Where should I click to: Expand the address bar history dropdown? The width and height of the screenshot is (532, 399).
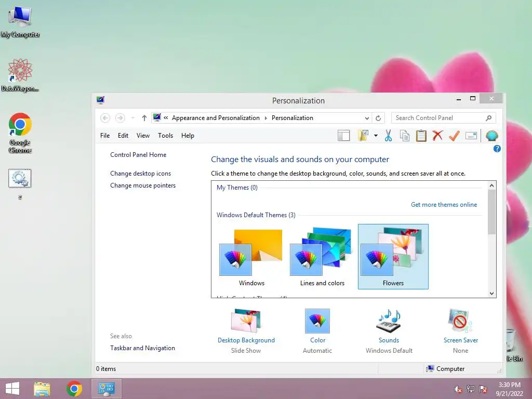click(367, 118)
